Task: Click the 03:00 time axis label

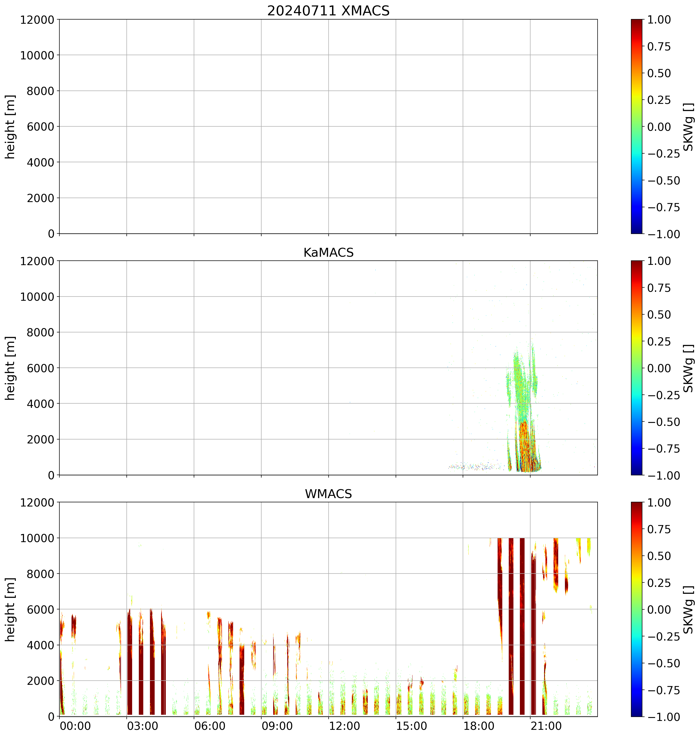Action: click(143, 726)
